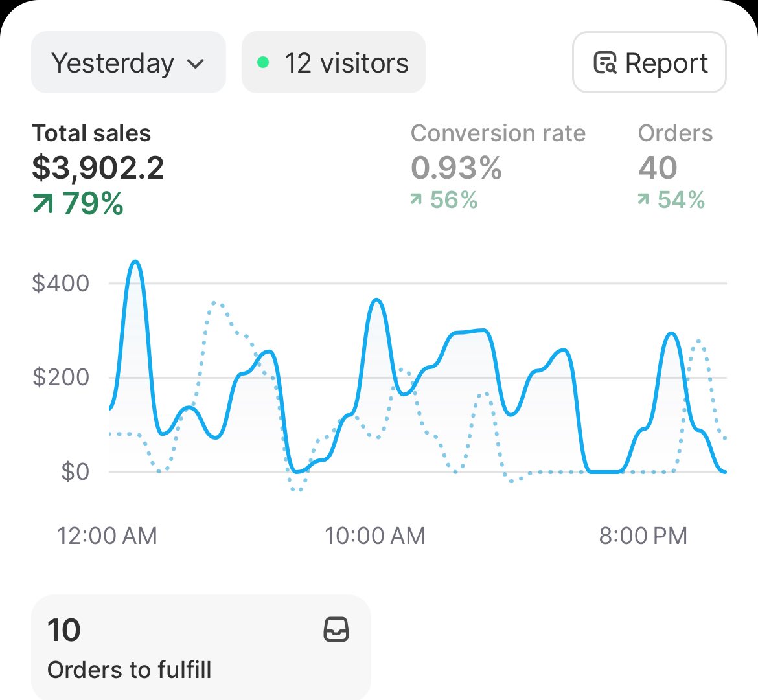Click the 10:00 AM axis label
The image size is (758, 700).
(x=374, y=536)
